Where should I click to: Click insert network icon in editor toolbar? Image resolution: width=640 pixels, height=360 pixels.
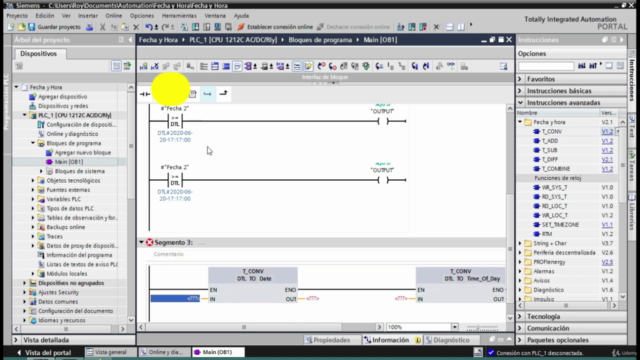[144, 66]
